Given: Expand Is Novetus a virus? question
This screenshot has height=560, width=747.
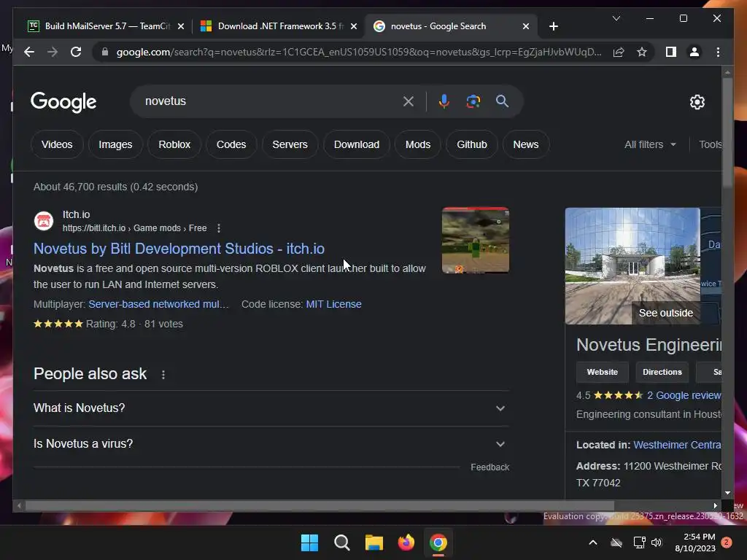Looking at the screenshot, I should (271, 444).
